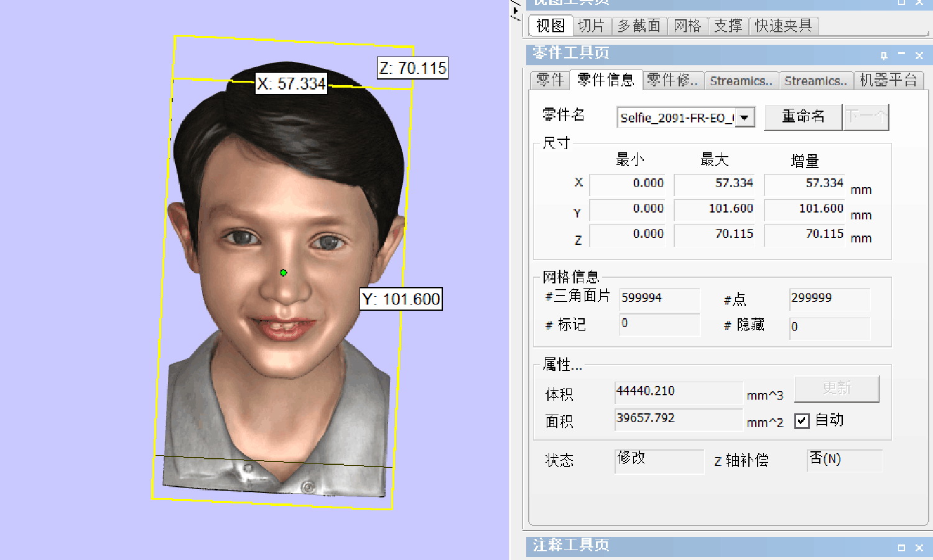Open the second Streamics.. tab
Screen dimensions: 933x560
816,81
